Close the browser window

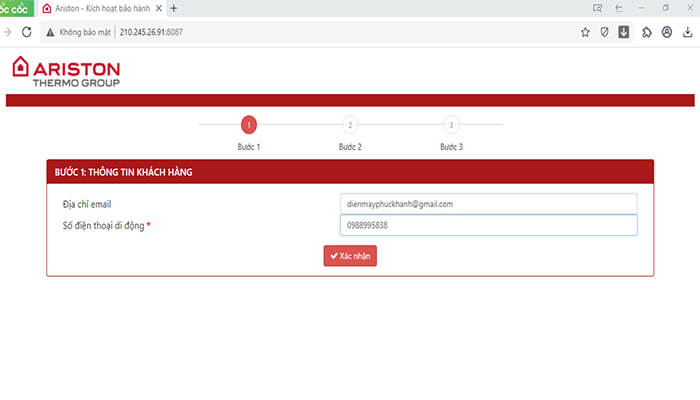pos(690,8)
